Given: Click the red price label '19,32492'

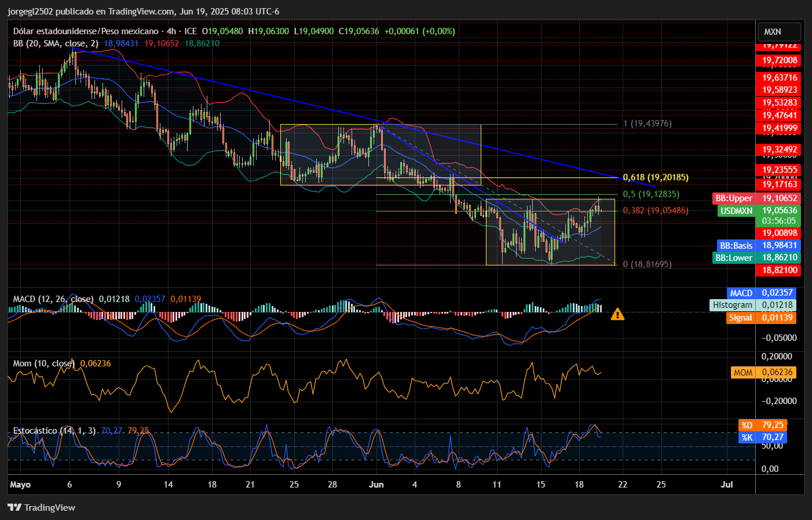Looking at the screenshot, I should point(779,150).
